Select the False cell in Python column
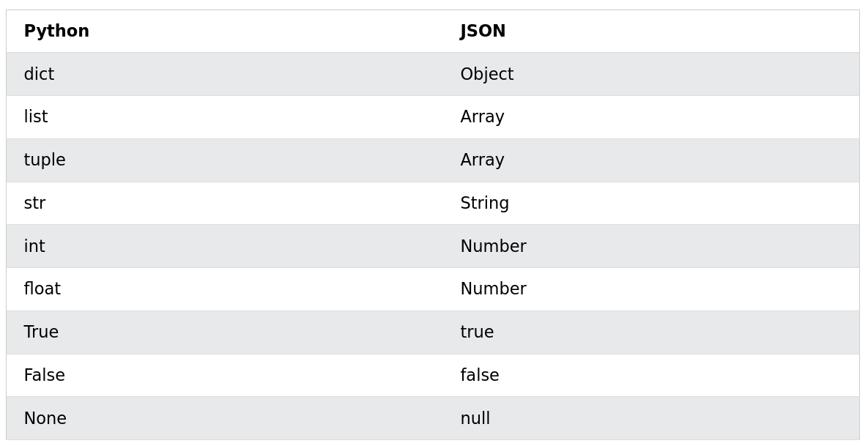This screenshot has height=446, width=868. click(x=44, y=376)
